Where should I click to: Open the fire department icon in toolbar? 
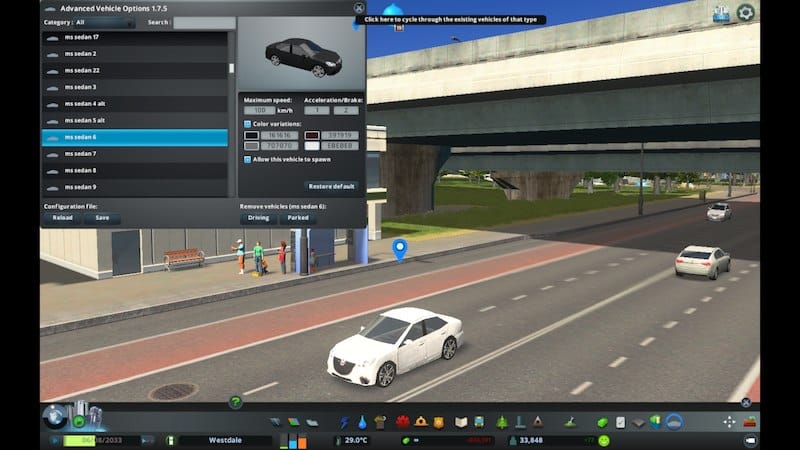click(404, 422)
